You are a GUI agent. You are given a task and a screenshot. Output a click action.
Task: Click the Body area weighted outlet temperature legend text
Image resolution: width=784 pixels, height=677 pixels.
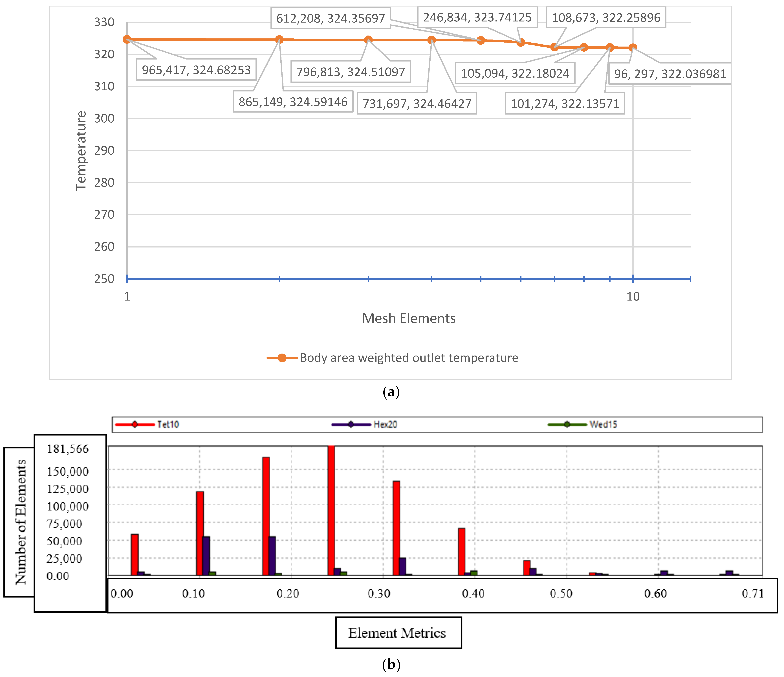(409, 358)
